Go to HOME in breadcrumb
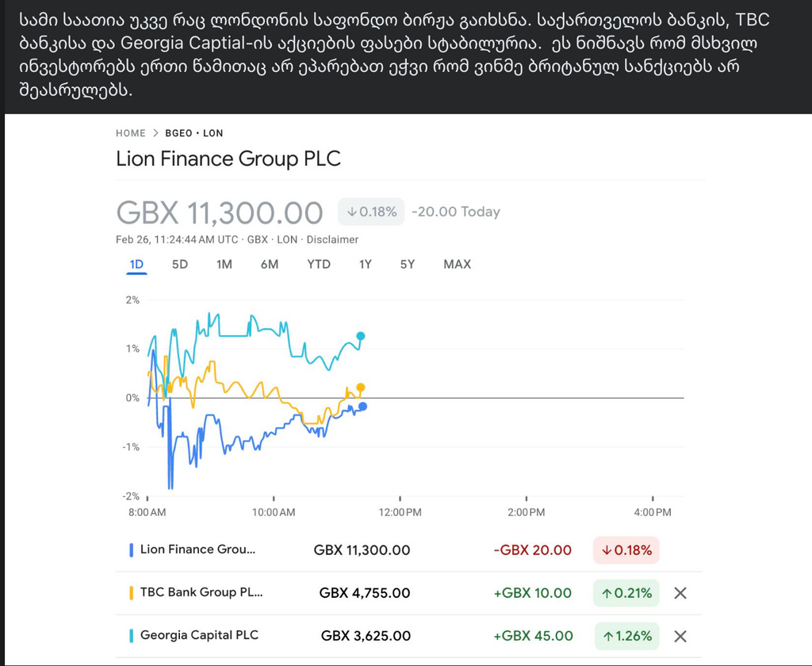Image resolution: width=812 pixels, height=666 pixels. (131, 133)
